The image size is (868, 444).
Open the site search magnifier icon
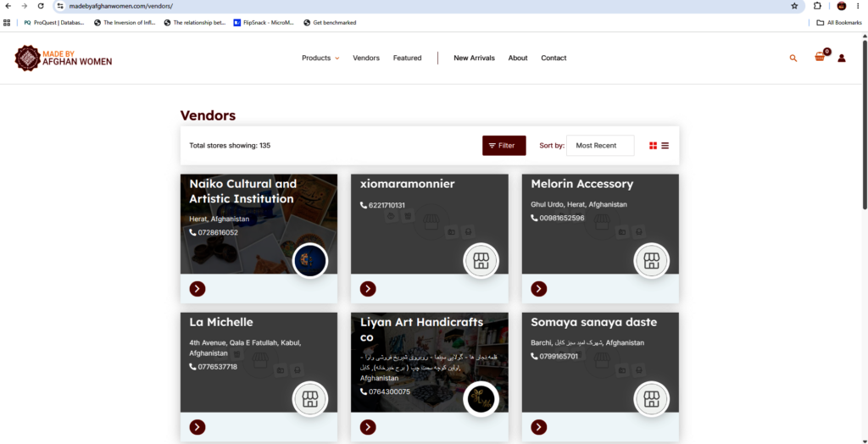[x=793, y=58]
